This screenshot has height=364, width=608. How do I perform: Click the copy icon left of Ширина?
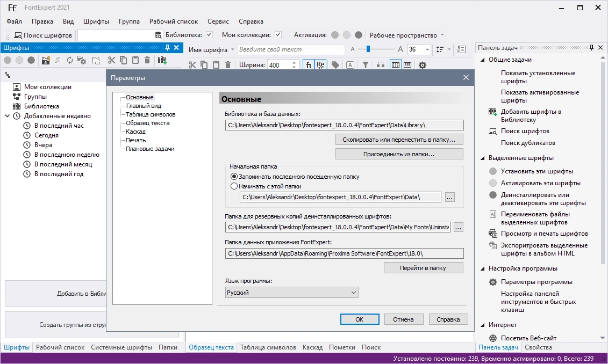coord(204,64)
